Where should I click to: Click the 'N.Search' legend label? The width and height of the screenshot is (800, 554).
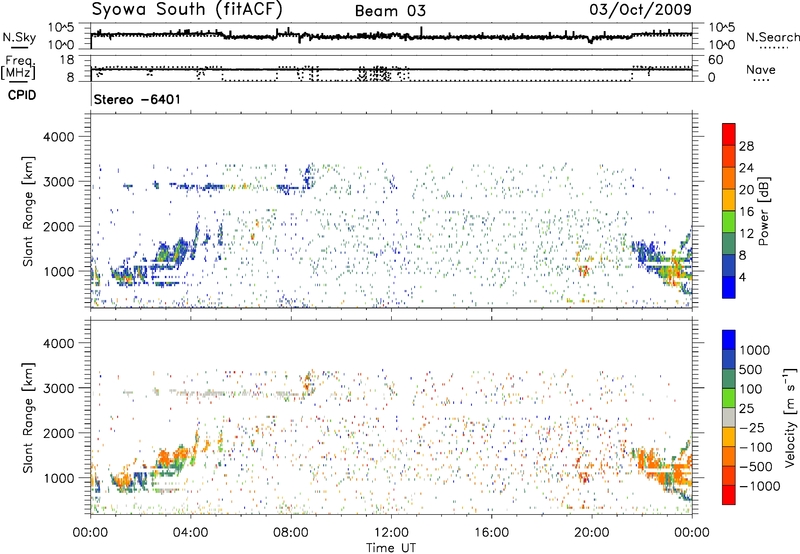pyautogui.click(x=772, y=37)
